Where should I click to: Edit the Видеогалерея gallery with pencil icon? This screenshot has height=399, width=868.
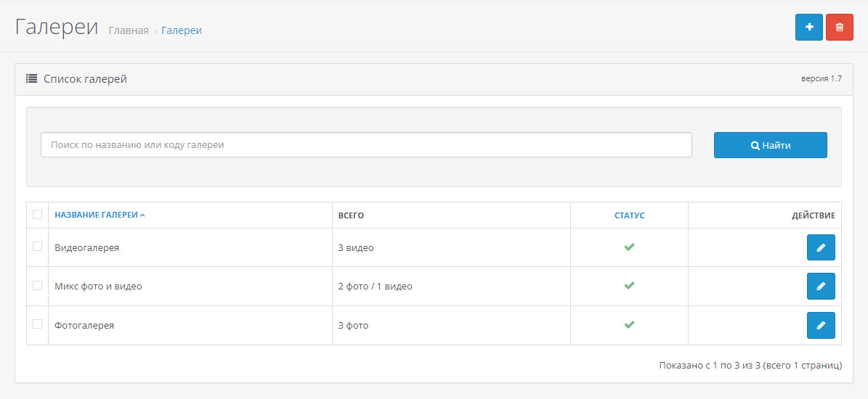tap(821, 247)
